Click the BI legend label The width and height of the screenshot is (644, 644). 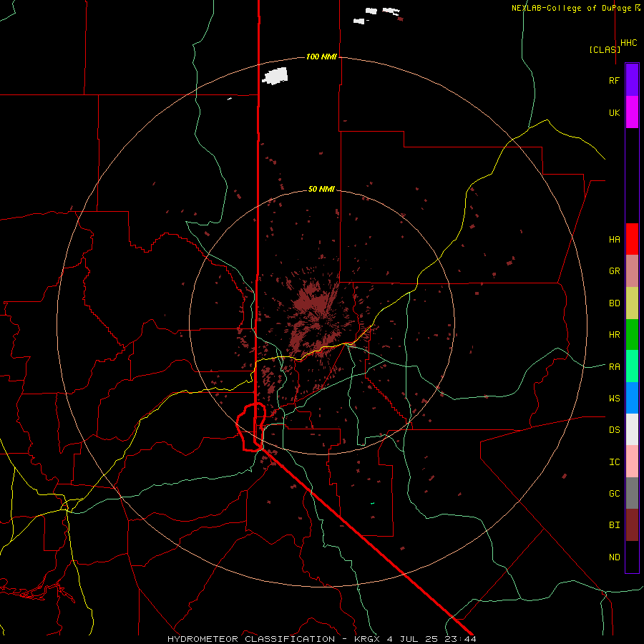[614, 525]
